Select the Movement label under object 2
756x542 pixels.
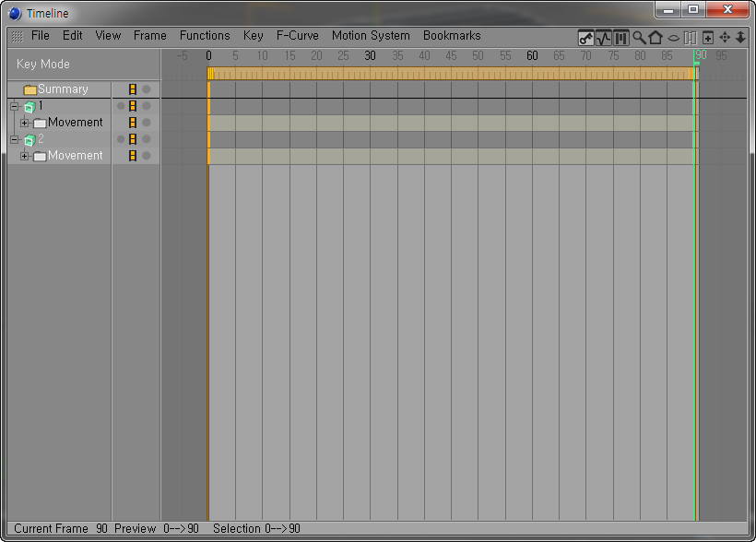(76, 156)
